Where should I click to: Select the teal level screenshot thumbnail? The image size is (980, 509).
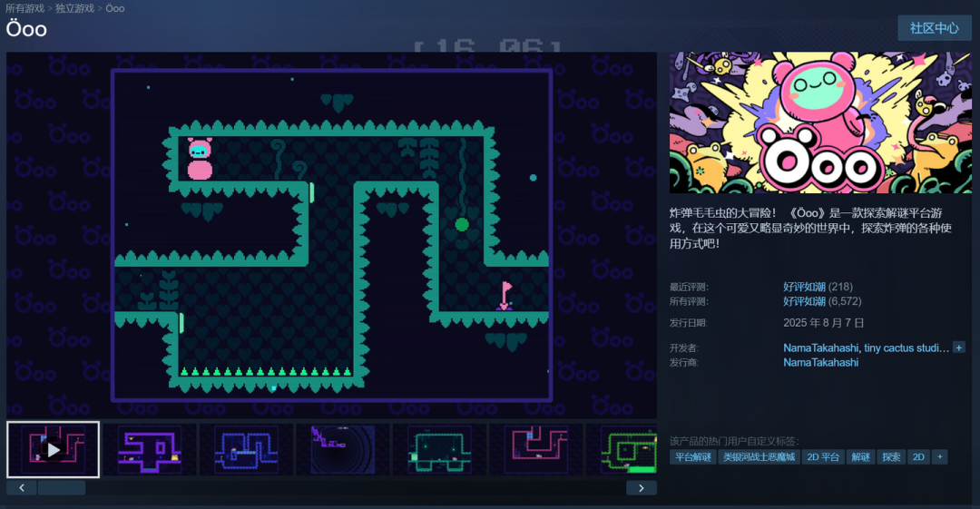point(439,450)
